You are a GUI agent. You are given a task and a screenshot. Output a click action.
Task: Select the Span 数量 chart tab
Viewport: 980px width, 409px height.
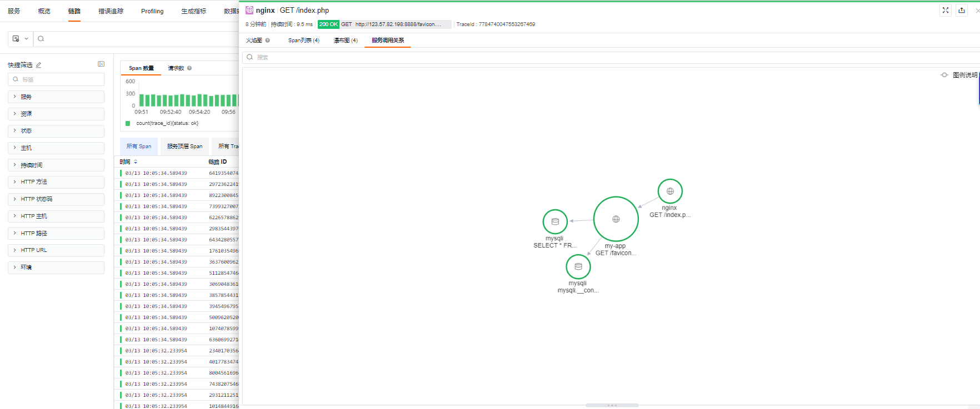142,68
